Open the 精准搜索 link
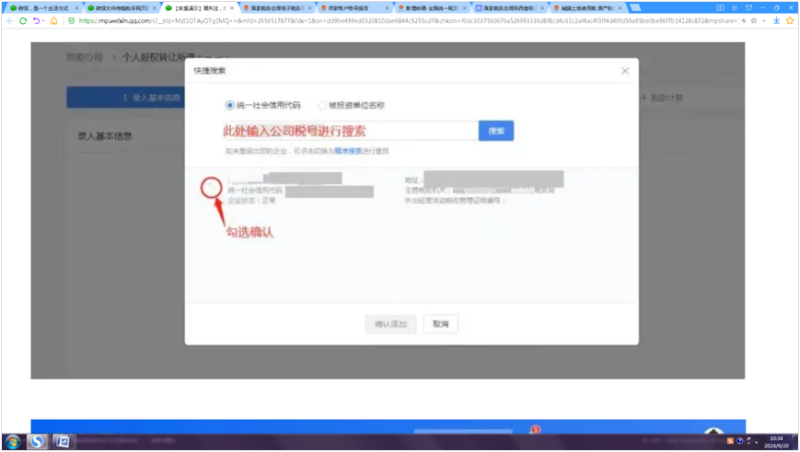 pyautogui.click(x=347, y=150)
